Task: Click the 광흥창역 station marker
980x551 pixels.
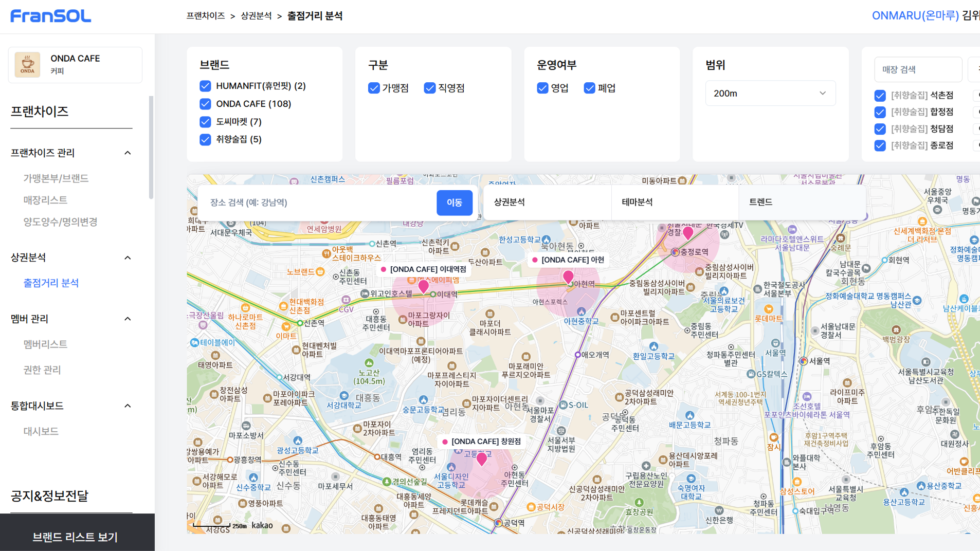Action: (230, 460)
